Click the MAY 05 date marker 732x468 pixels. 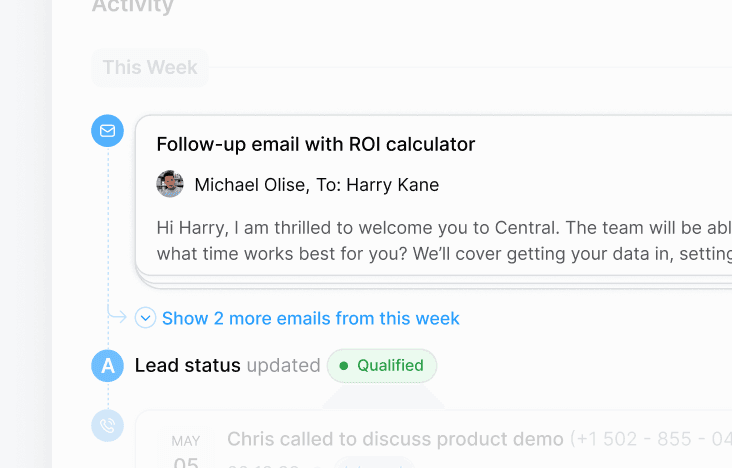tap(185, 452)
